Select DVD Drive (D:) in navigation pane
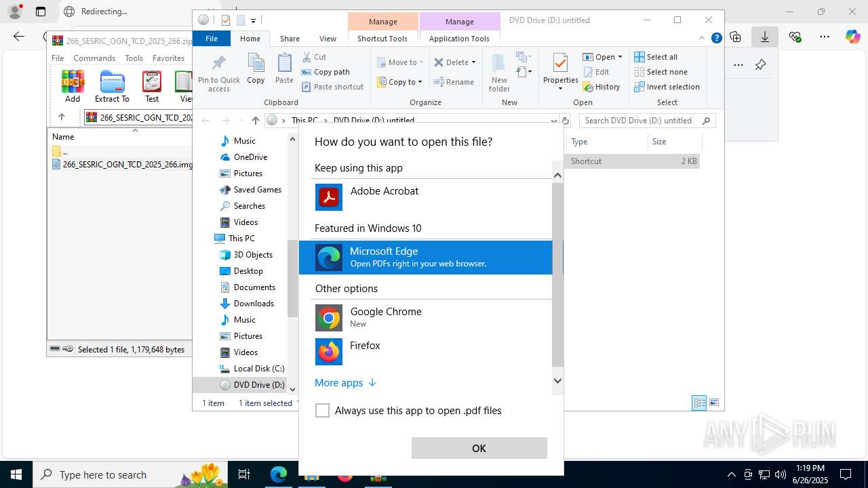The image size is (868, 488). (x=252, y=385)
